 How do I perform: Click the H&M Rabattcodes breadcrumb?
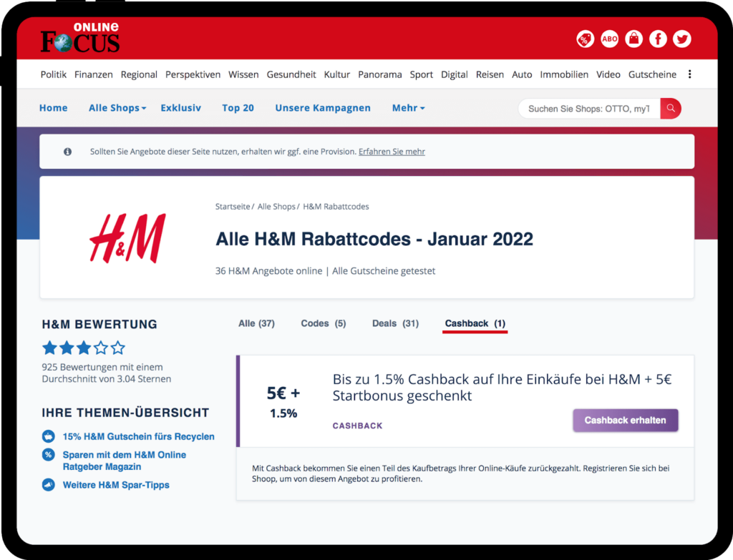click(x=336, y=207)
